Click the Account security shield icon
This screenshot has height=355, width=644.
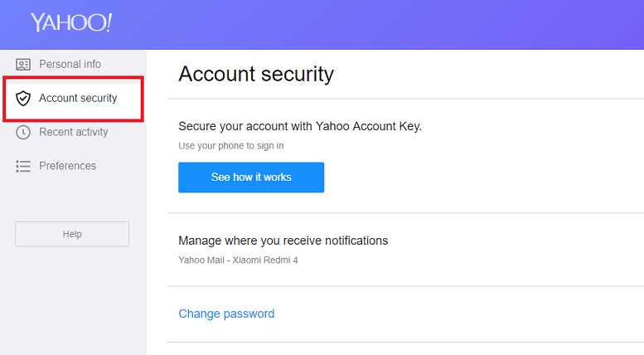tap(23, 99)
